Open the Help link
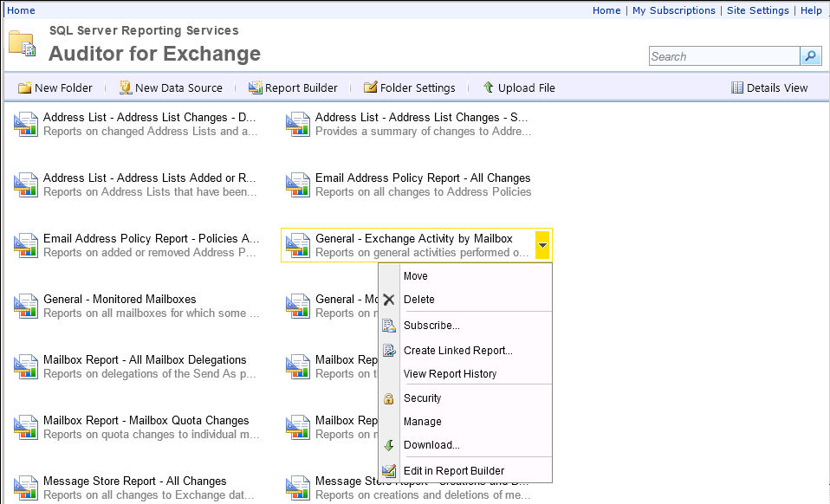 (811, 10)
